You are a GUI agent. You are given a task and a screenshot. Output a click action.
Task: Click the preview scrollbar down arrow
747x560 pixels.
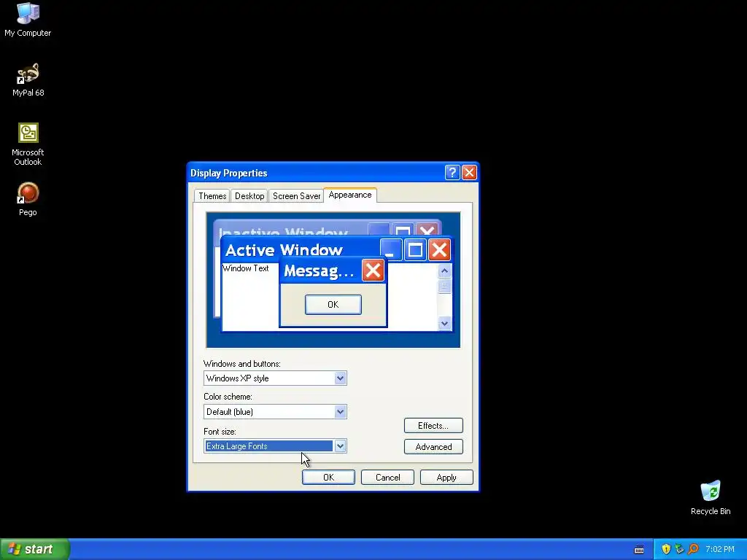coord(444,323)
